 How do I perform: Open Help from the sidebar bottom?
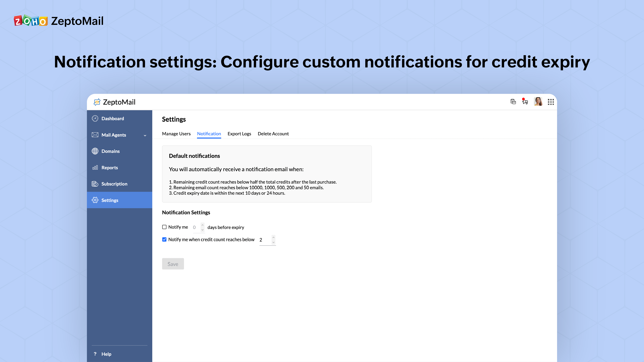(x=106, y=354)
